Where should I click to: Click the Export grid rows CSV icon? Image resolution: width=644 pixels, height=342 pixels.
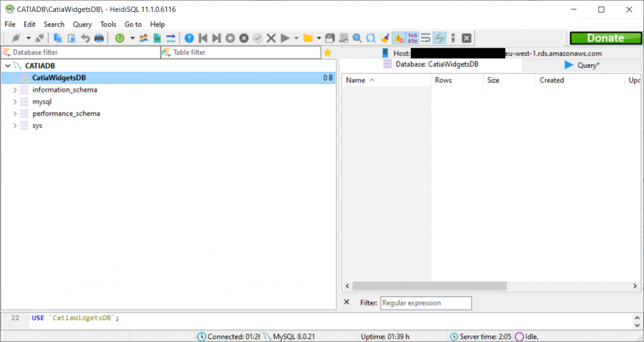157,38
